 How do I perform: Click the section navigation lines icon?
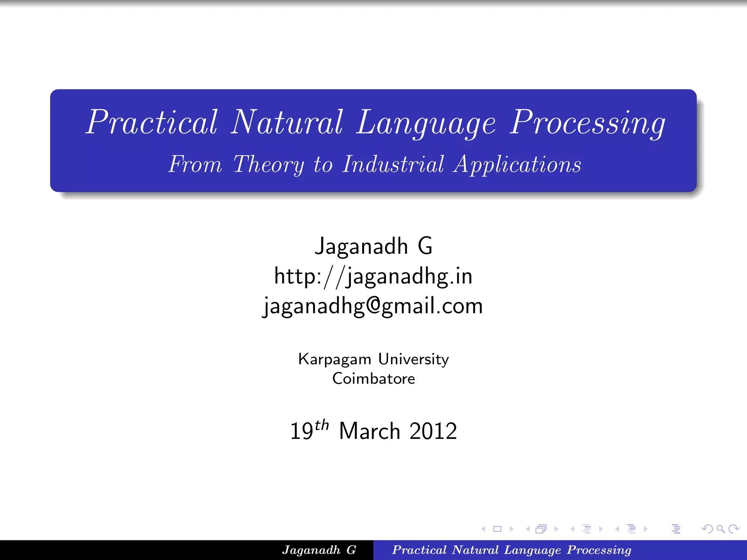pyautogui.click(x=631, y=529)
